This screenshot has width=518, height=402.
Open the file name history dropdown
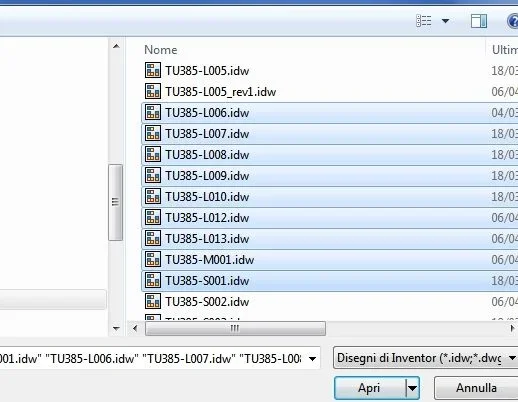(312, 359)
